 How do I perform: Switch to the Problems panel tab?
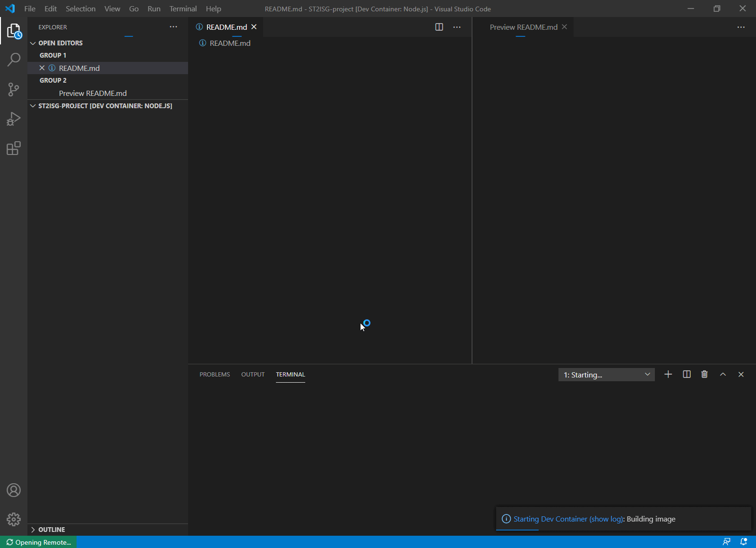point(215,374)
